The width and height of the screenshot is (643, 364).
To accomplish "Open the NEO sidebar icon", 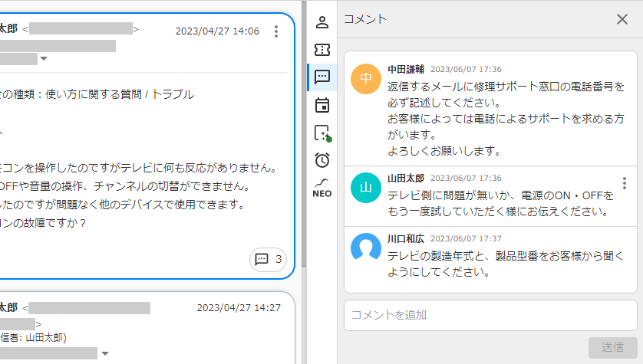I will [x=322, y=189].
